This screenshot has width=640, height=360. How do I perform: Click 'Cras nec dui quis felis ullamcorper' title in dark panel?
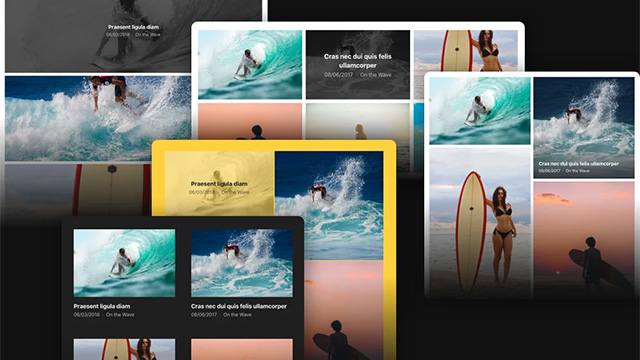pos(239,306)
